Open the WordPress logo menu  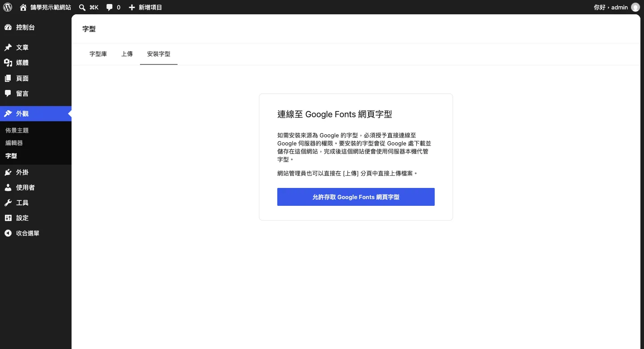tap(8, 7)
